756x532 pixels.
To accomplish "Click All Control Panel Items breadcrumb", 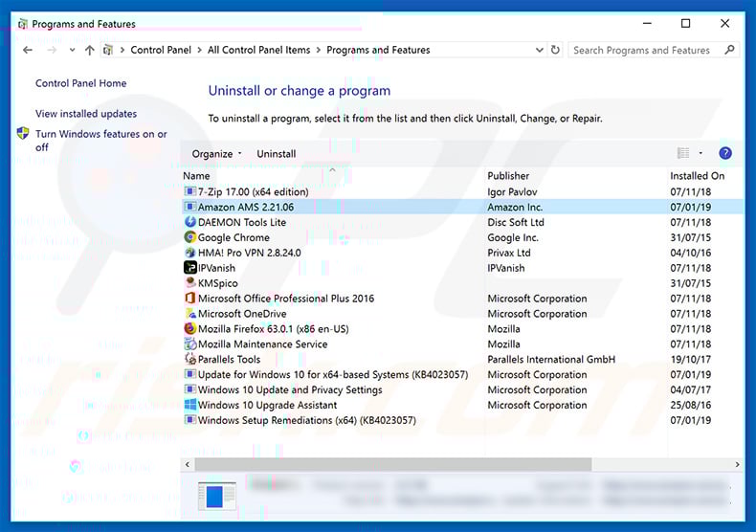I will [259, 50].
